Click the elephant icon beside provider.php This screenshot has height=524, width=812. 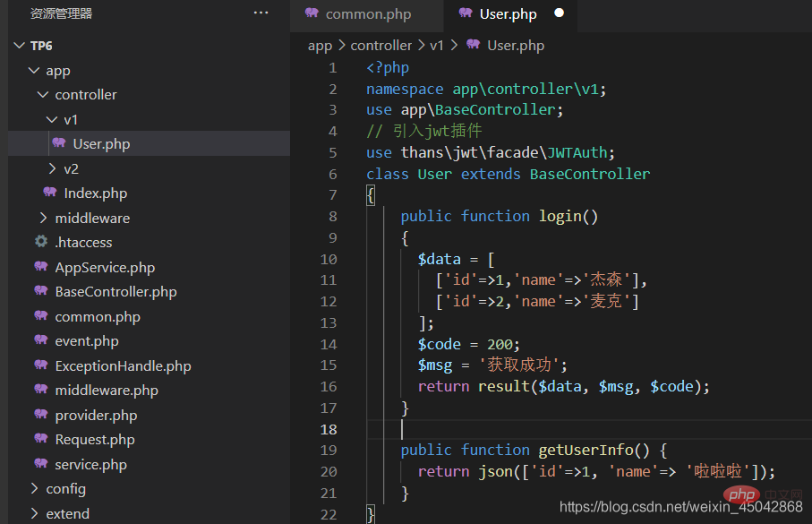click(x=41, y=414)
